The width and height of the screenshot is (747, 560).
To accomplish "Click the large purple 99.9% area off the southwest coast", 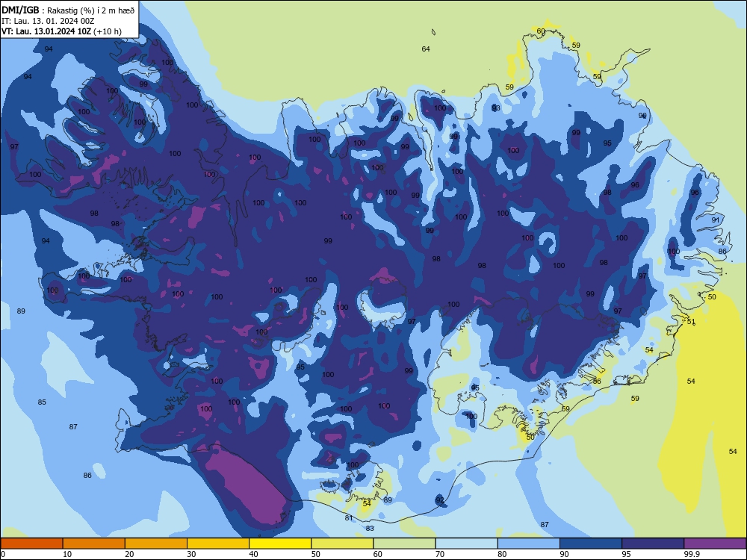I will pyautogui.click(x=247, y=485).
